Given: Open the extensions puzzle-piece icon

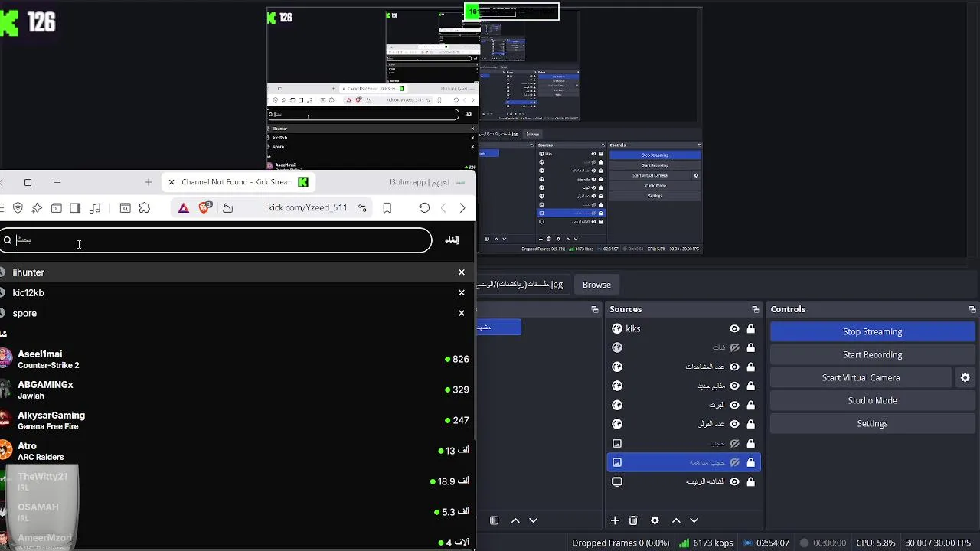Looking at the screenshot, I should point(145,208).
